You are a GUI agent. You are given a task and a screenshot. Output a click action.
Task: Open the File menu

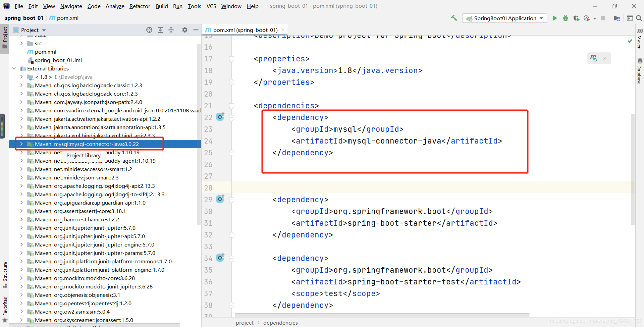[x=19, y=6]
